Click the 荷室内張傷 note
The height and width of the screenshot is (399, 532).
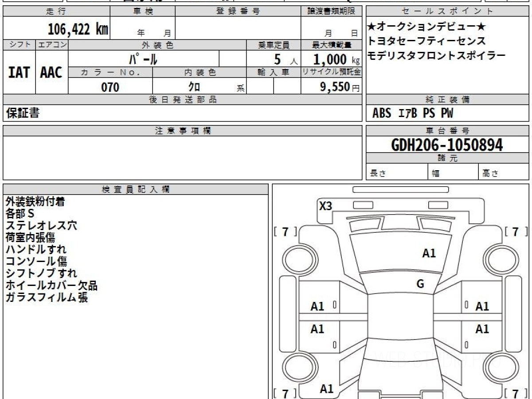pos(30,238)
